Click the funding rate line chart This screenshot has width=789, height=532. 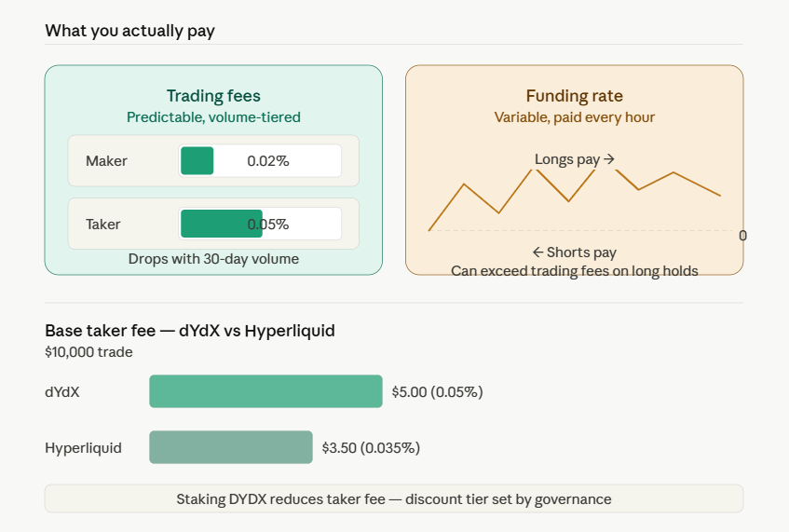(x=574, y=199)
